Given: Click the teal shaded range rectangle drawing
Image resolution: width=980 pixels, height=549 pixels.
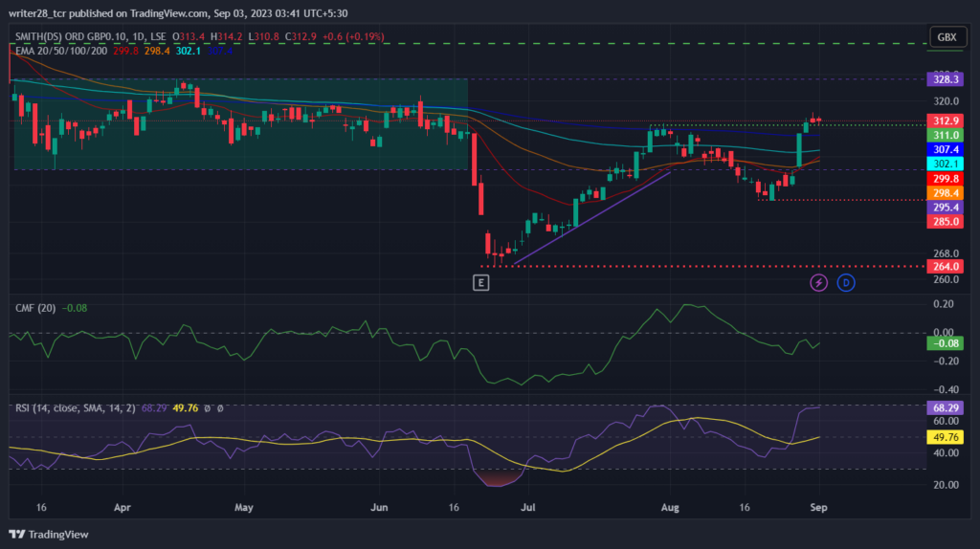Looking at the screenshot, I should pos(240,124).
